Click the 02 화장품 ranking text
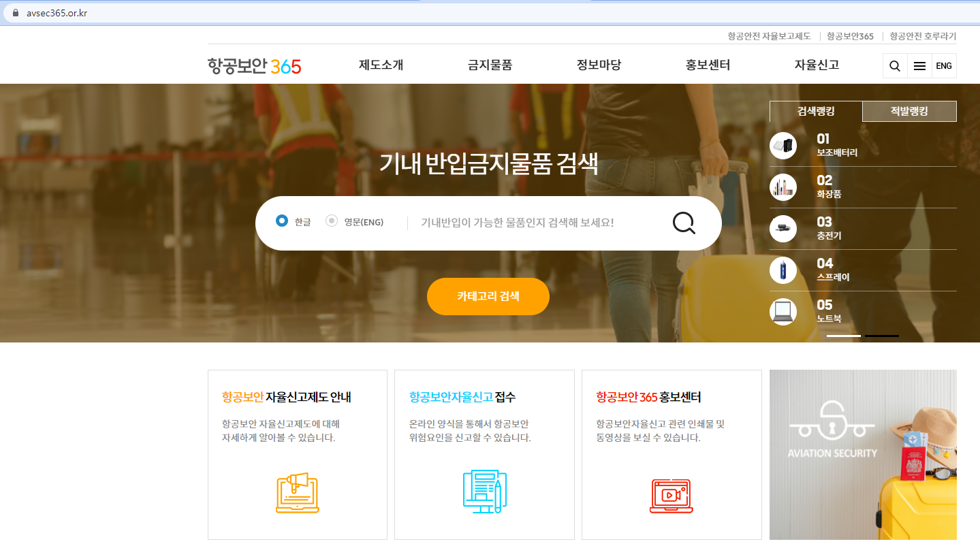Image resolution: width=980 pixels, height=544 pixels. point(829,187)
